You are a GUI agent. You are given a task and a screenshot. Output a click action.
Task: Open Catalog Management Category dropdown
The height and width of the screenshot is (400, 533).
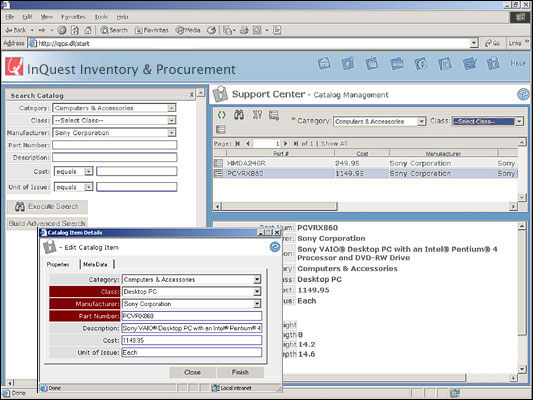tap(422, 121)
